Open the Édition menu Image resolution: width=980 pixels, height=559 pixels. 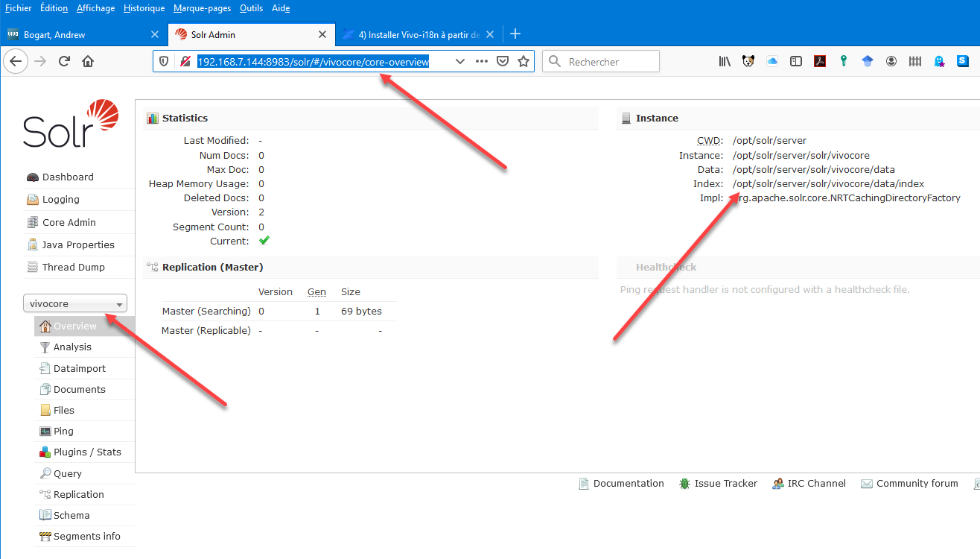coord(54,8)
